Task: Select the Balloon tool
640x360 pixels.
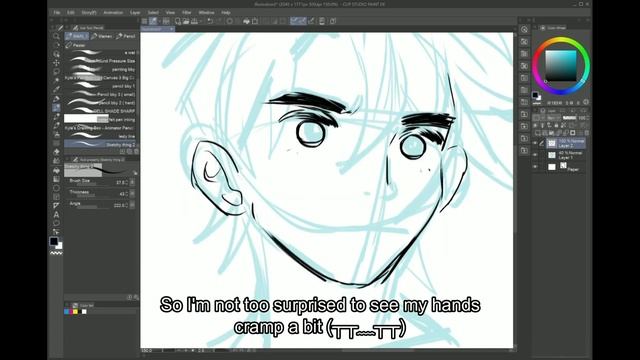Action: tap(56, 223)
